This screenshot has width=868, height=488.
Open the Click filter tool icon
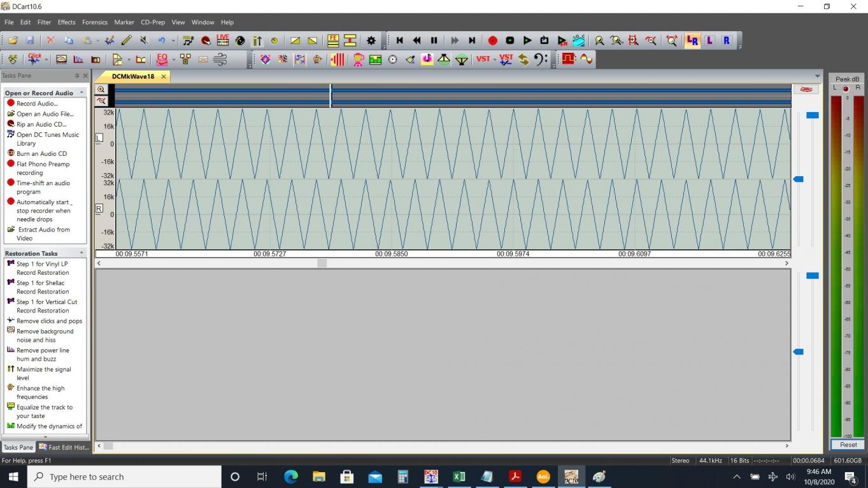(34, 59)
